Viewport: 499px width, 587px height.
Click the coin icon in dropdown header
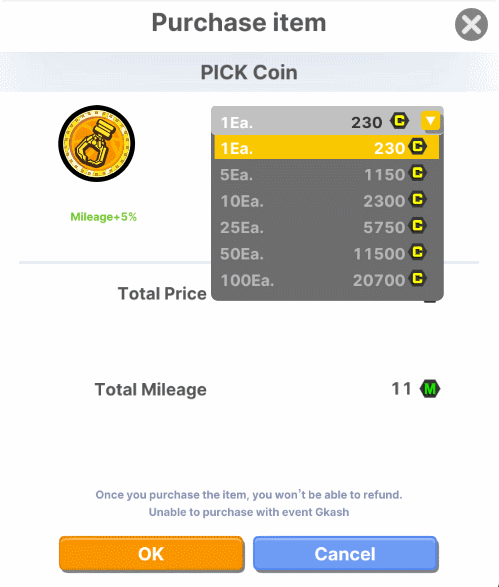tap(400, 121)
